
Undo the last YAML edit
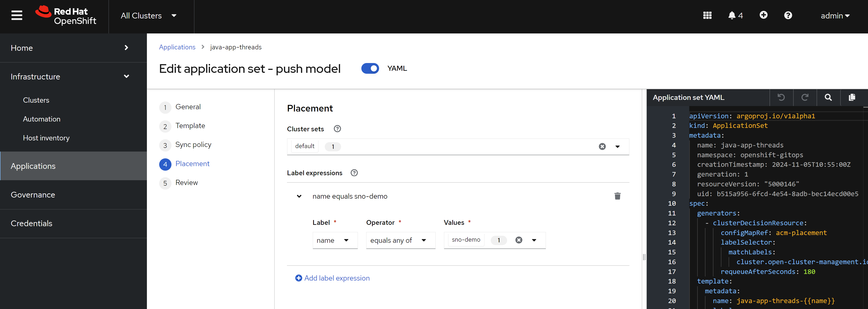pos(781,97)
